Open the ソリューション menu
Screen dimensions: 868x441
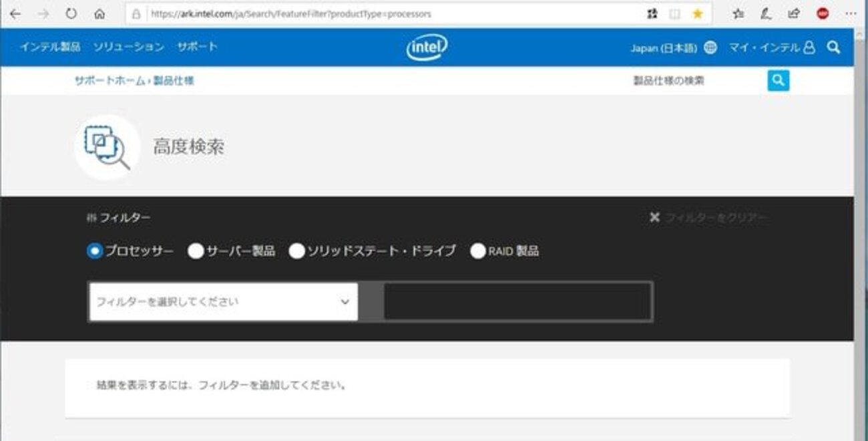128,47
